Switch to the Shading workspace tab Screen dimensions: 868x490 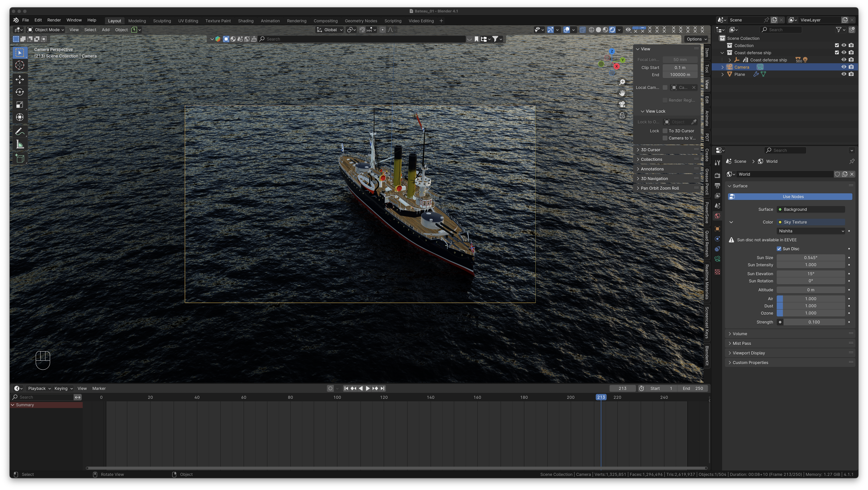(246, 21)
